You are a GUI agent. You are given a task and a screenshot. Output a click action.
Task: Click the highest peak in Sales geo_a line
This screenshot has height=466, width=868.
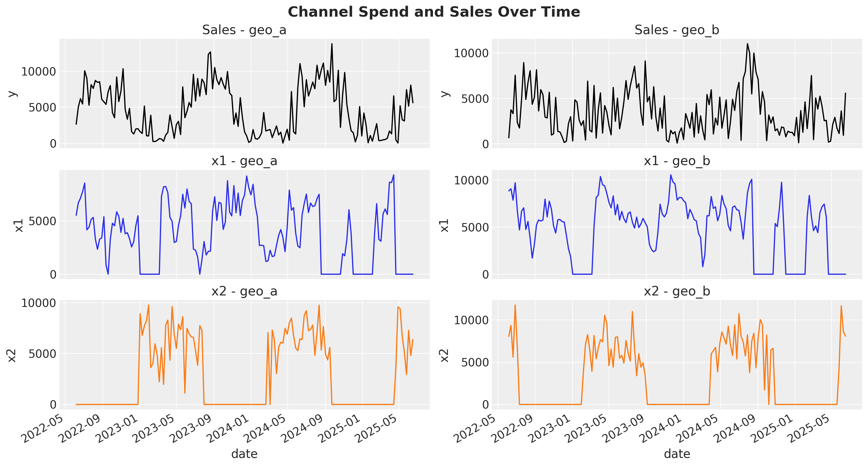332,44
